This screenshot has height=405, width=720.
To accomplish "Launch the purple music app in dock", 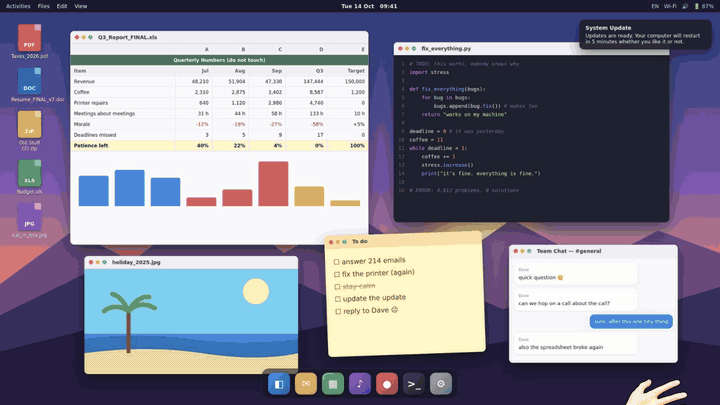I will click(x=360, y=384).
